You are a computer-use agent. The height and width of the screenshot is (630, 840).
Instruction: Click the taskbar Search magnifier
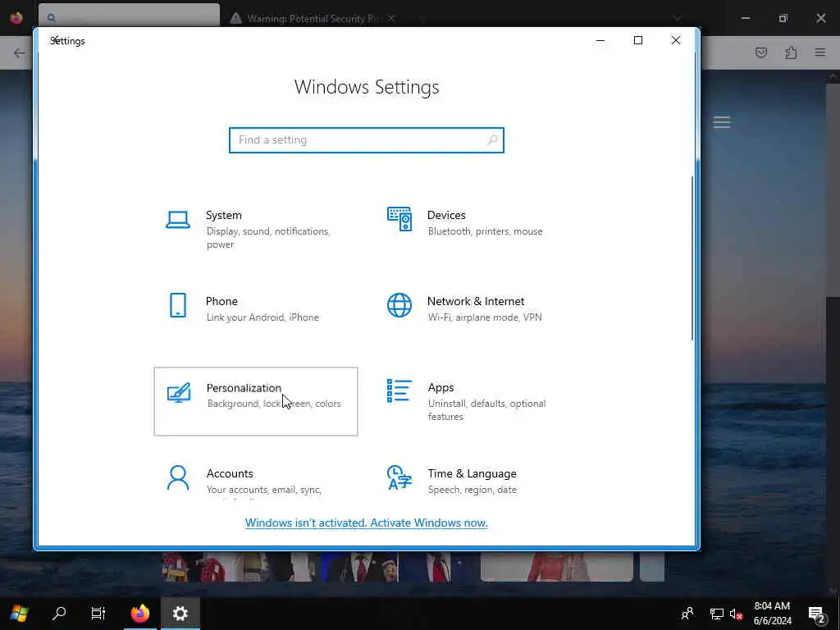tap(59, 614)
